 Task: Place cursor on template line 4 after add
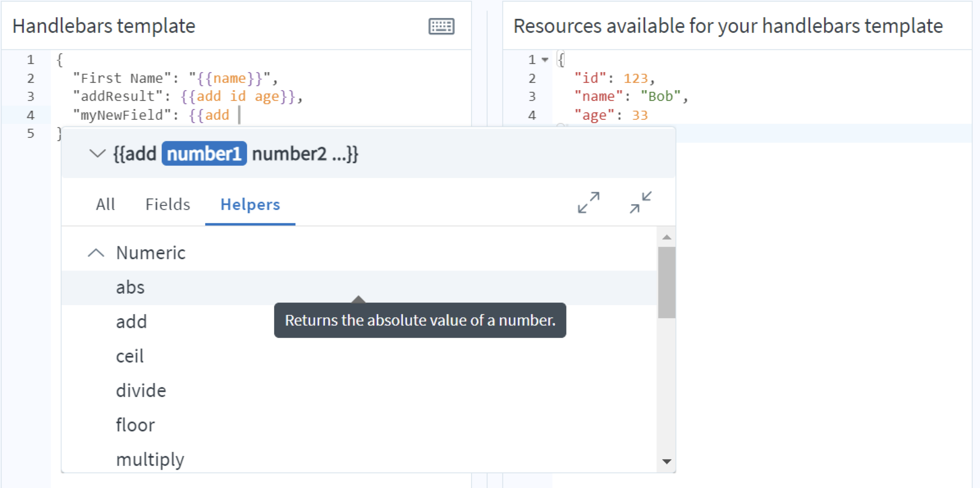click(x=239, y=115)
